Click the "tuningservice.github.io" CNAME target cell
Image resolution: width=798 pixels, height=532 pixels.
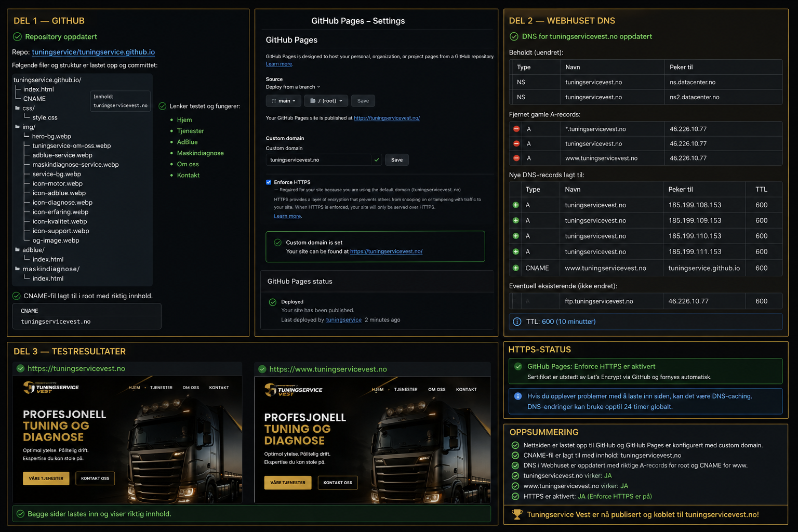tap(704, 268)
